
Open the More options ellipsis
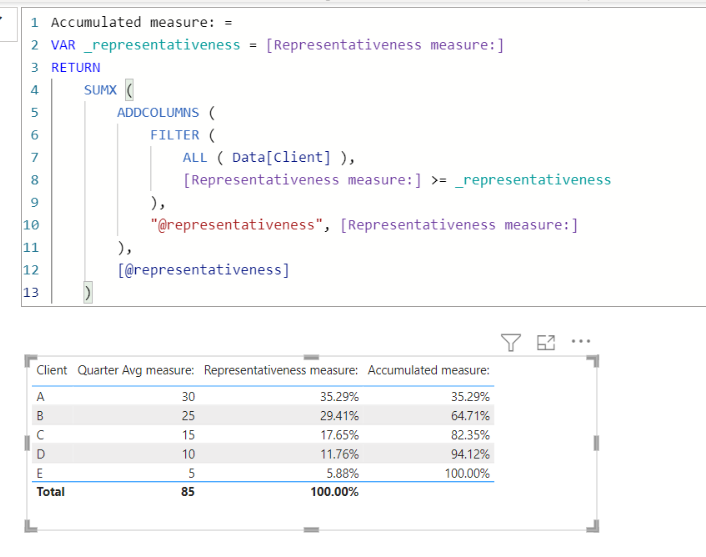point(581,341)
